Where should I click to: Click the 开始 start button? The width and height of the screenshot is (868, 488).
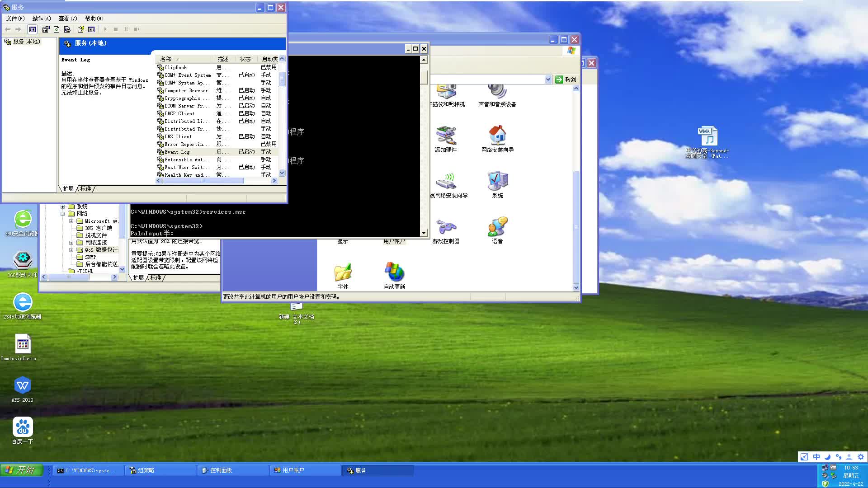tap(21, 470)
